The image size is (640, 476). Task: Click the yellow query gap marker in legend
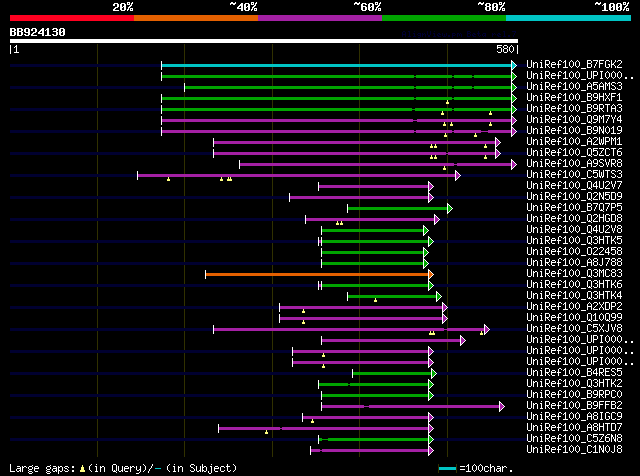[82, 469]
